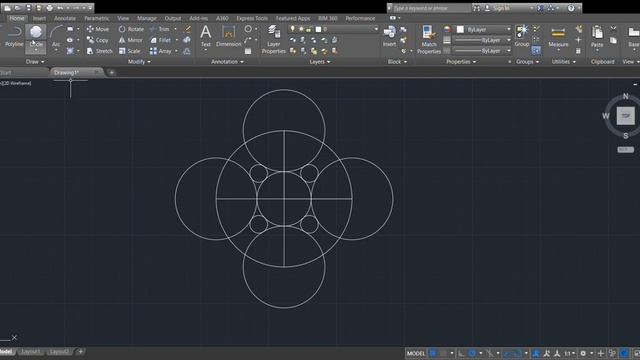Screen dimensions: 640x360
Task: Click the Fillet tool
Action: tap(161, 40)
